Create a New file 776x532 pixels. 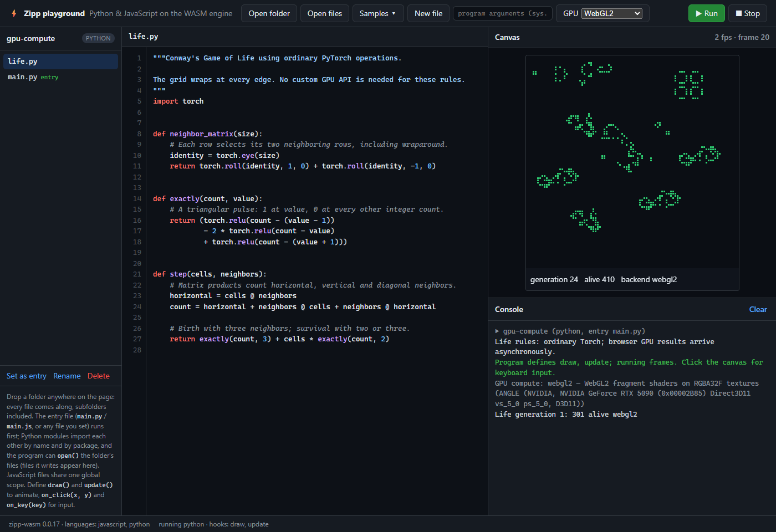click(x=428, y=13)
